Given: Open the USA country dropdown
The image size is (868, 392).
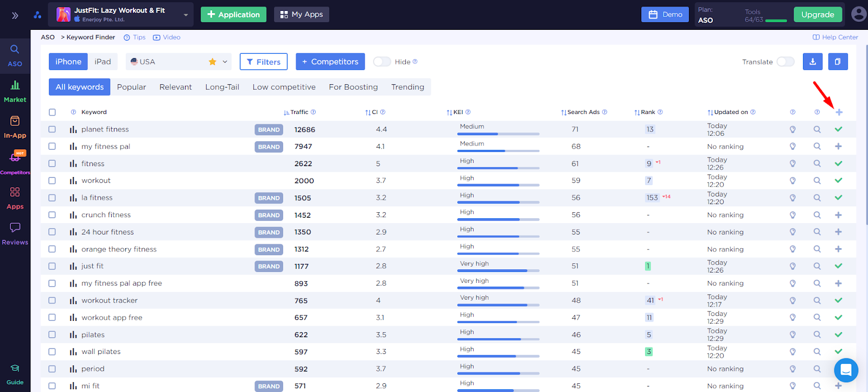Looking at the screenshot, I should click(x=178, y=61).
